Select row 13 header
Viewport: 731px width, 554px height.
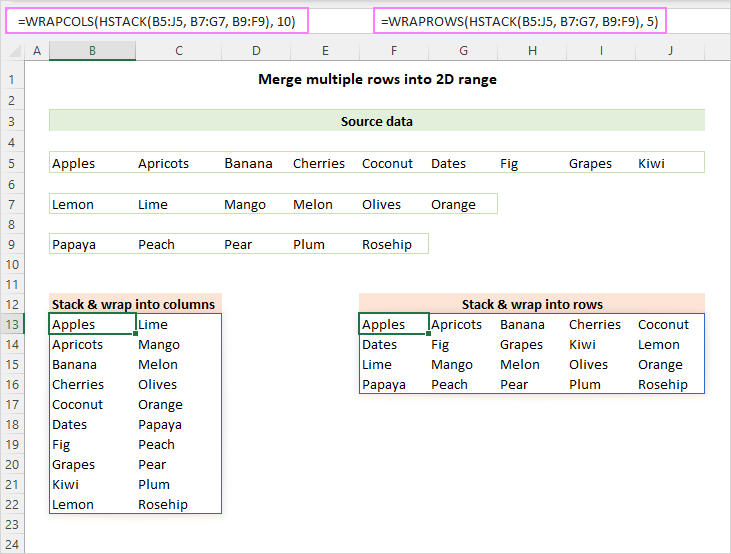coord(12,324)
